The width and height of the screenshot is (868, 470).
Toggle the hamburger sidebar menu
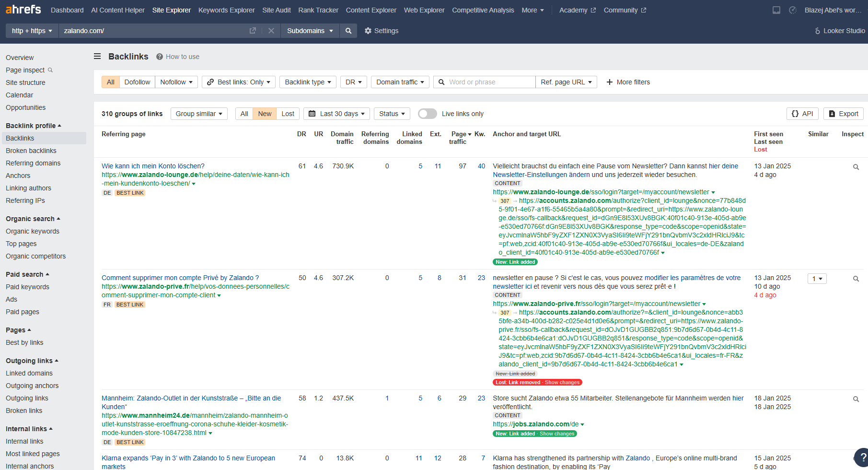pyautogui.click(x=97, y=57)
